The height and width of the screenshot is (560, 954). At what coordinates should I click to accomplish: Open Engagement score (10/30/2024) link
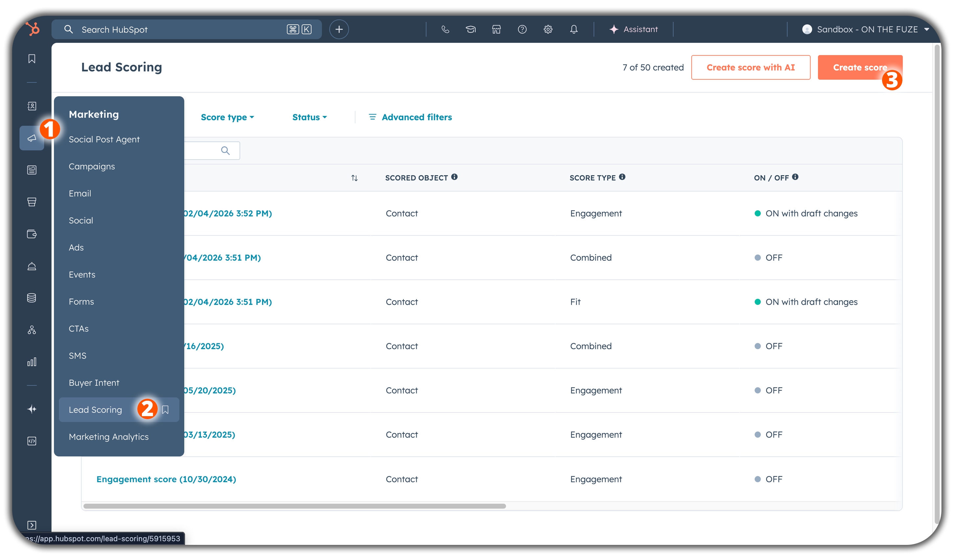(x=166, y=479)
